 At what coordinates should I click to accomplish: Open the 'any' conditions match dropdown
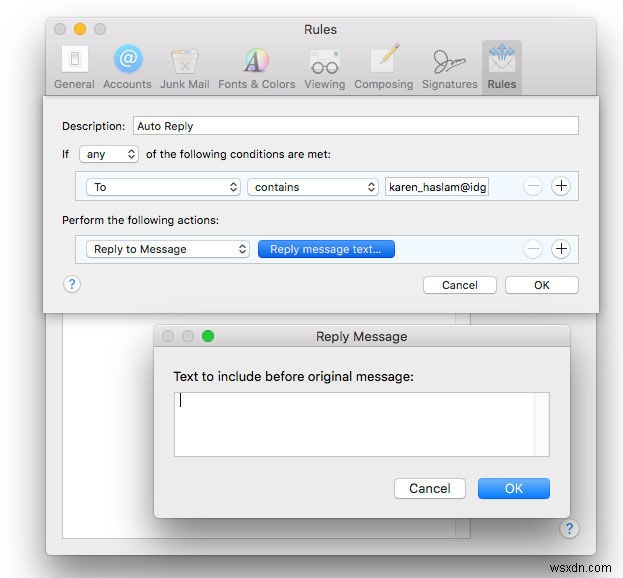coord(109,154)
